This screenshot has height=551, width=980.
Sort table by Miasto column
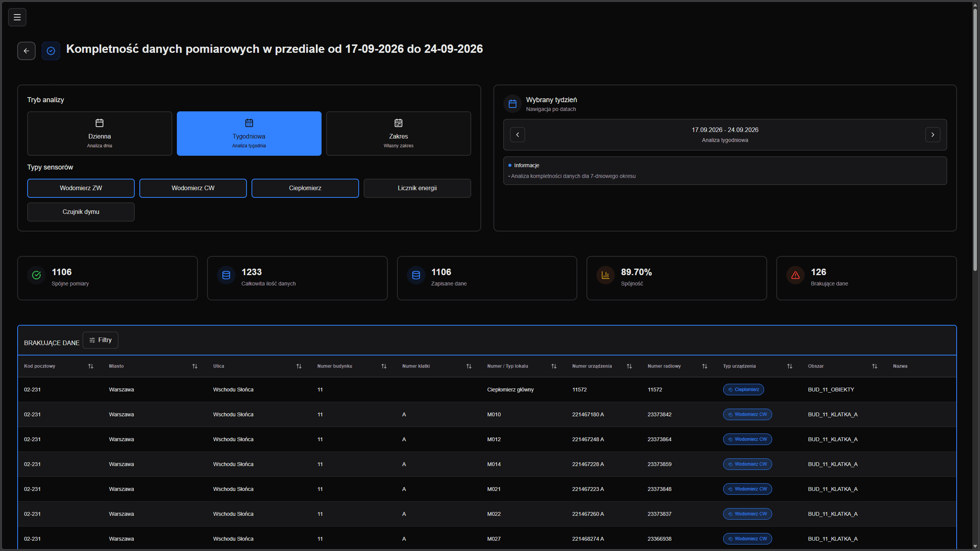coord(195,366)
